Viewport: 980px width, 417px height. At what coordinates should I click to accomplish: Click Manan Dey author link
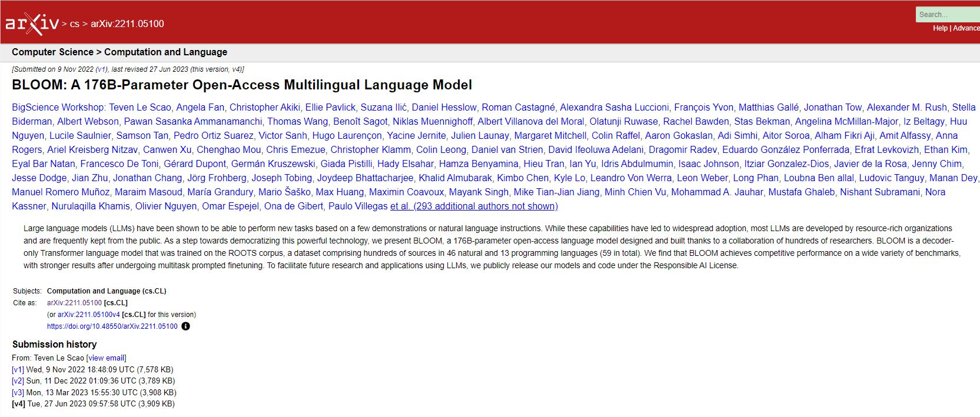click(x=953, y=178)
